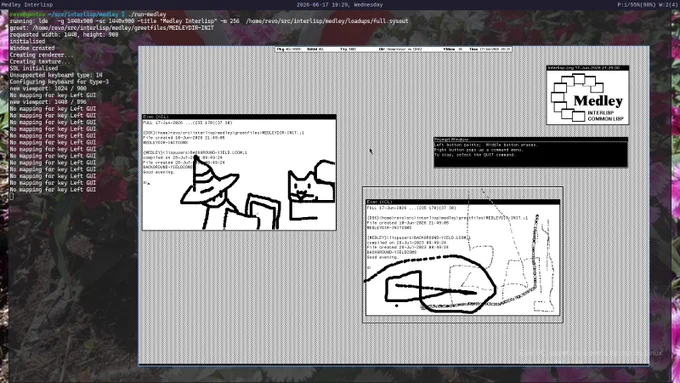The image size is (680, 383).
Task: Click the './run-medley' command in the terminal
Action: click(x=147, y=14)
